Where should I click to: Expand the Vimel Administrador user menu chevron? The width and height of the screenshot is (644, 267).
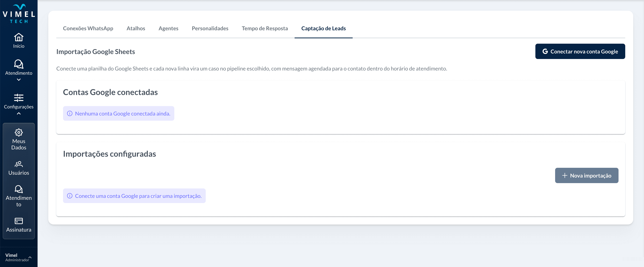(30, 257)
